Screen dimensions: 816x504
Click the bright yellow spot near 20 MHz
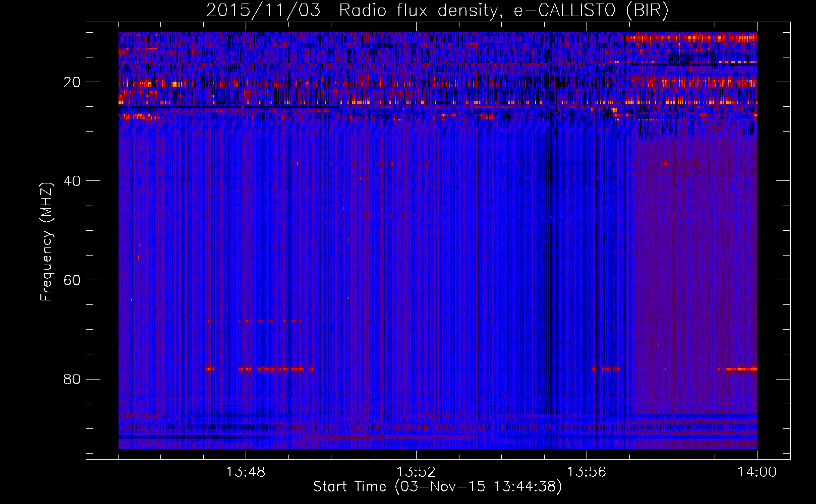pos(175,84)
